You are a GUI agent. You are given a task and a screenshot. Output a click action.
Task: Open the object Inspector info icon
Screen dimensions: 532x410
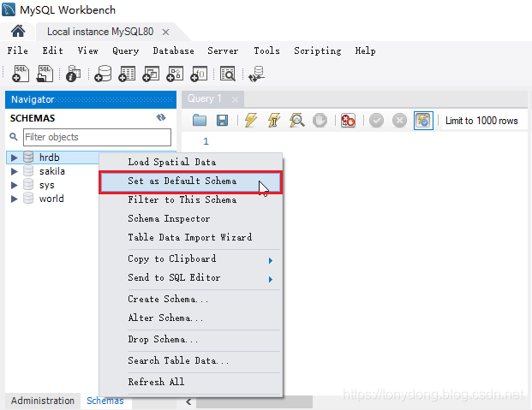[73, 74]
